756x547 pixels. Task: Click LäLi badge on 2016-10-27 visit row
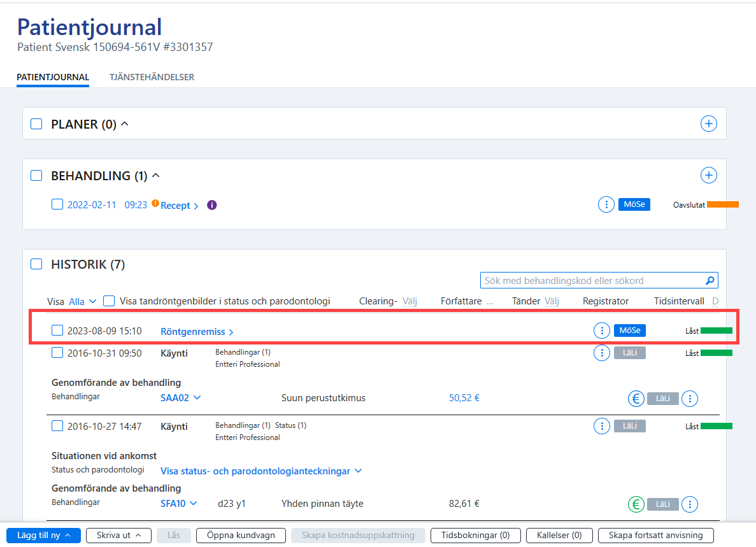[630, 426]
